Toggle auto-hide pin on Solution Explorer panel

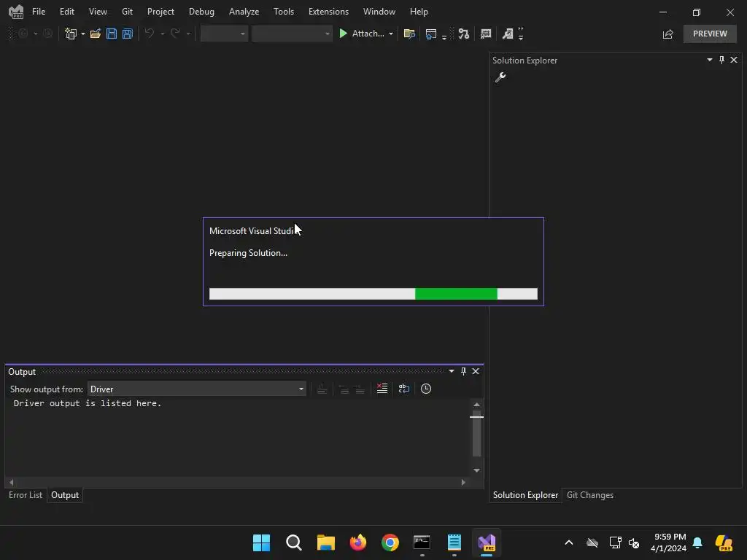point(721,60)
